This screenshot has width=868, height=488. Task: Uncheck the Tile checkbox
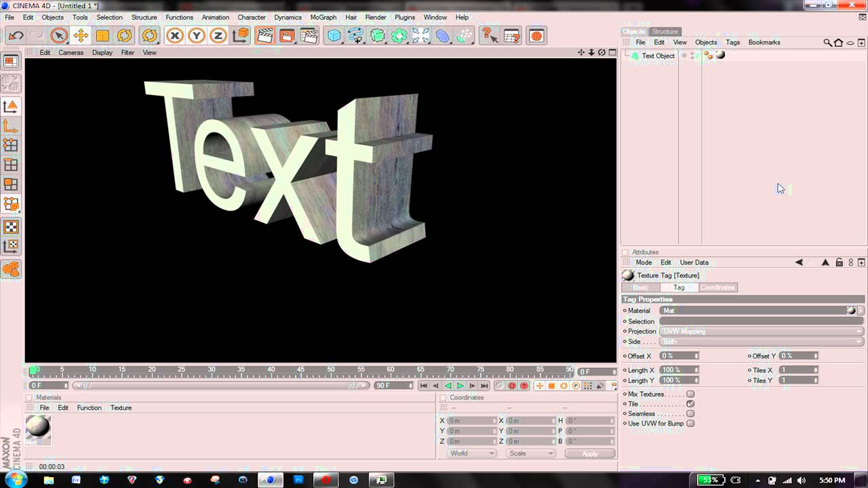690,404
